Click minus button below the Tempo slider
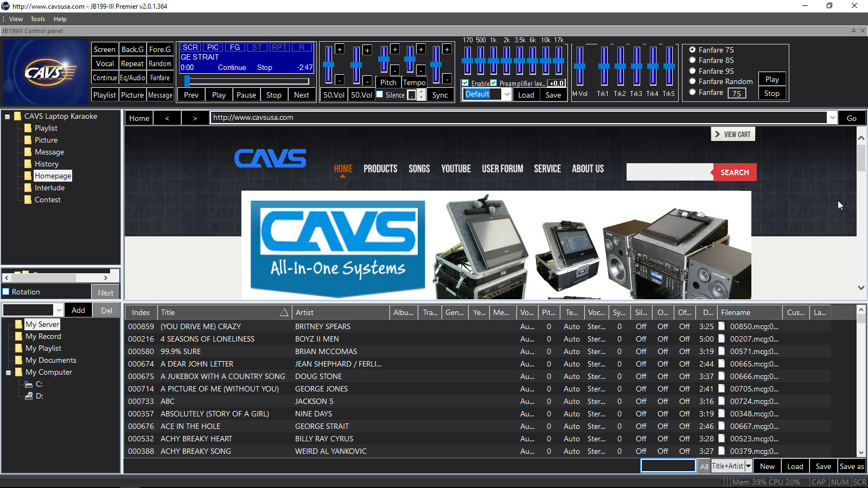 click(x=420, y=69)
